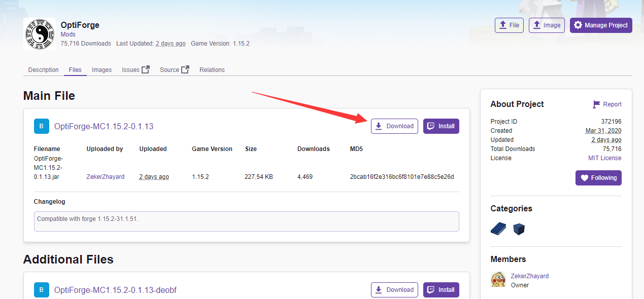Open ZekerZhayard's profile under Members
644x299 pixels.
529,276
